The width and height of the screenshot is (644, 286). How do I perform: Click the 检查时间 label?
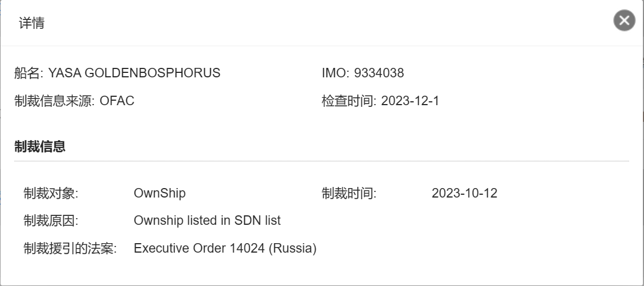[349, 101]
